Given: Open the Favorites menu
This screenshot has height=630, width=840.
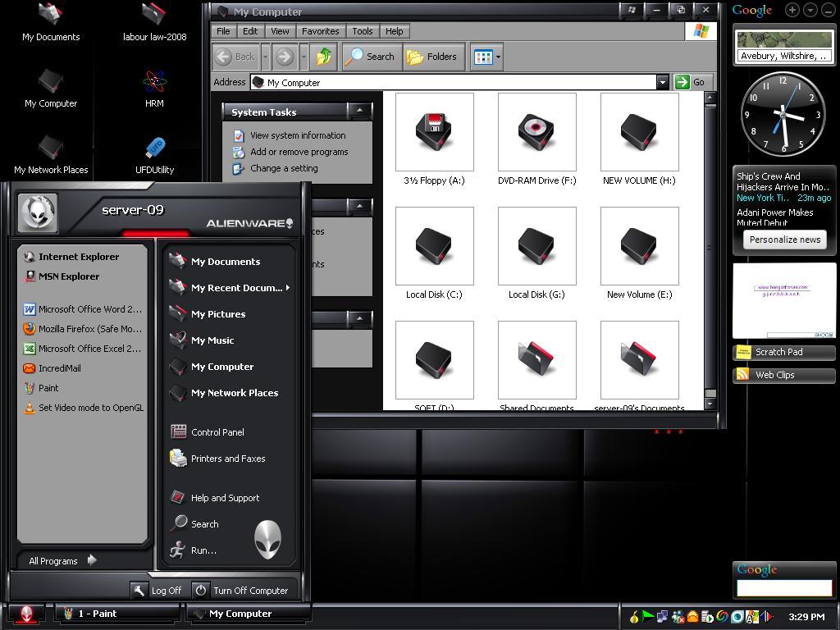Looking at the screenshot, I should click(x=321, y=31).
